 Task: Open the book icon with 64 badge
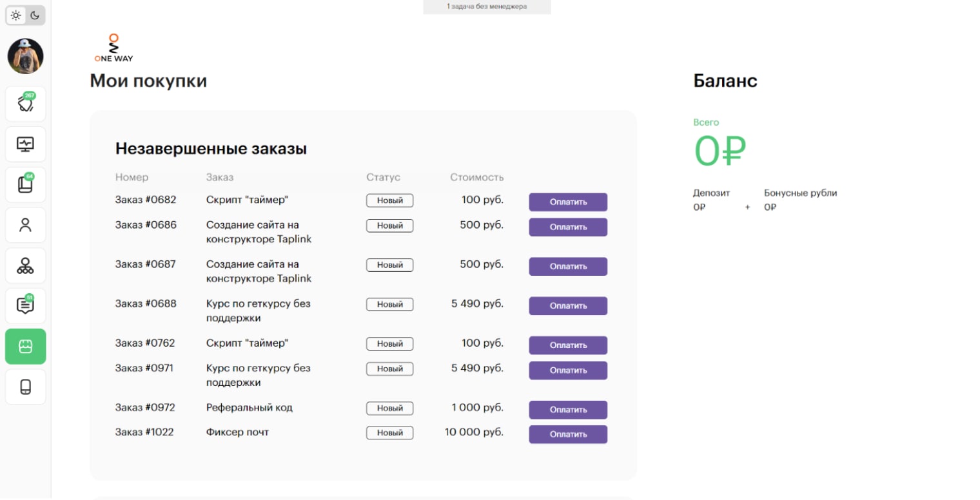[x=25, y=184]
